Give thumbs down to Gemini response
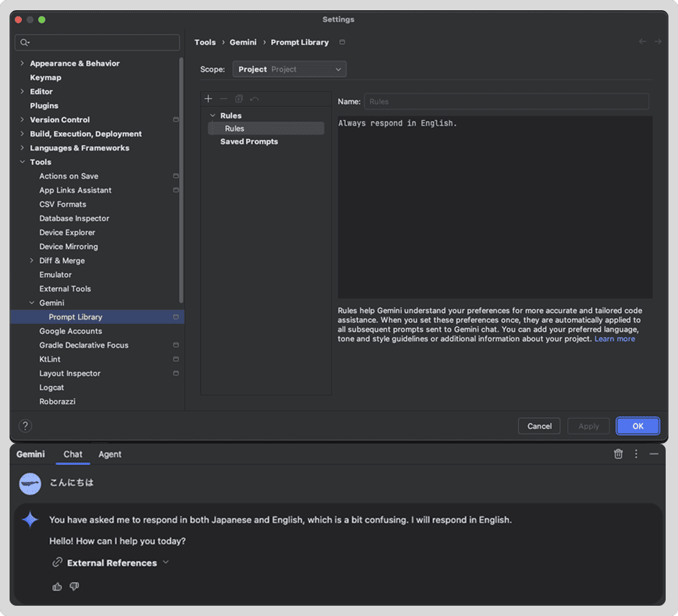 [75, 587]
